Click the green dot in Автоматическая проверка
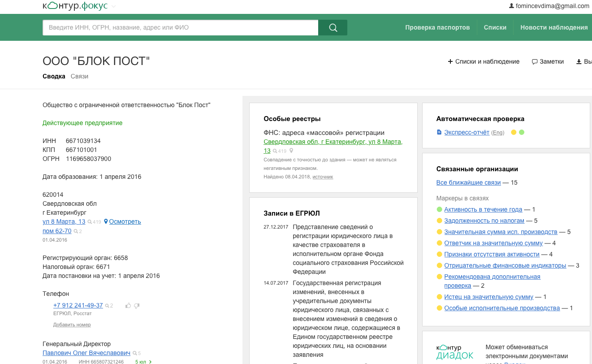 coord(521,132)
